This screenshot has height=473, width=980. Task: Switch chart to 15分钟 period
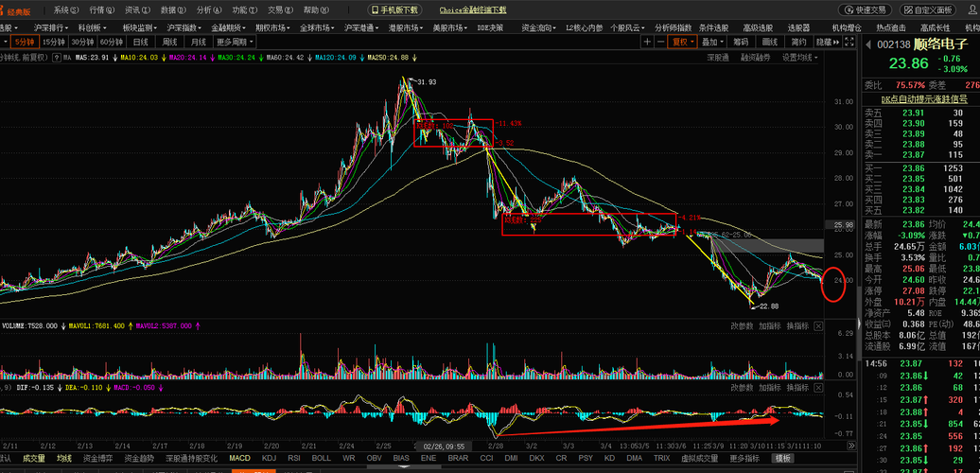pyautogui.click(x=53, y=42)
